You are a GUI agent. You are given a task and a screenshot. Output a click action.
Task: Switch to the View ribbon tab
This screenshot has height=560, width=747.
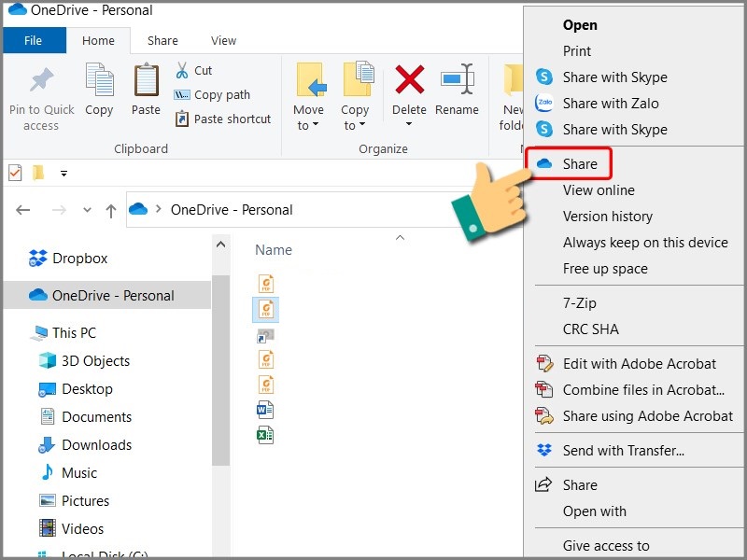[223, 40]
